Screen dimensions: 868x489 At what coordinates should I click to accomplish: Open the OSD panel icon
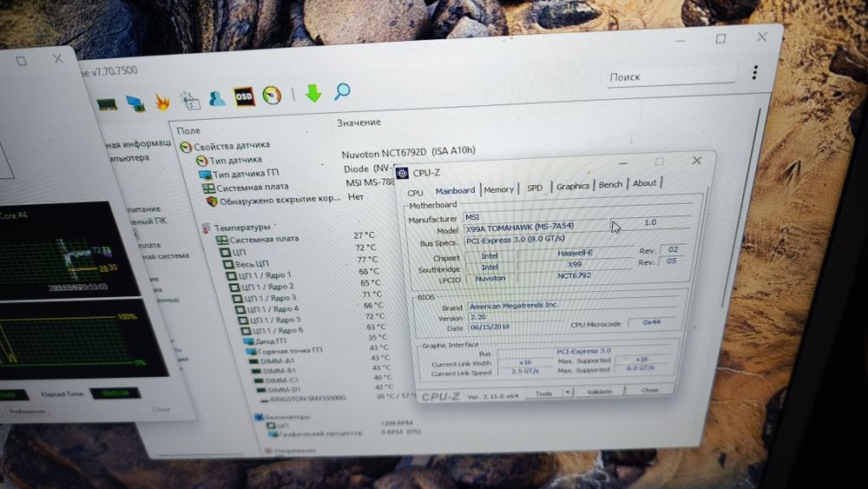pos(244,97)
